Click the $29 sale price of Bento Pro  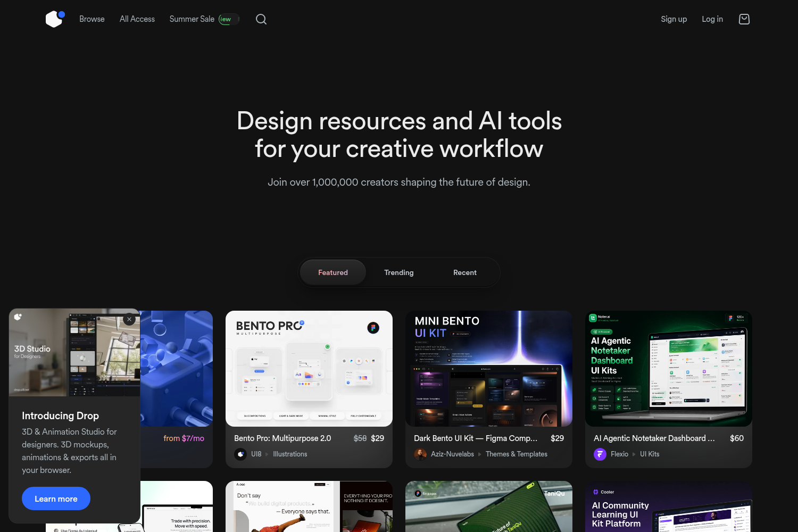point(377,438)
